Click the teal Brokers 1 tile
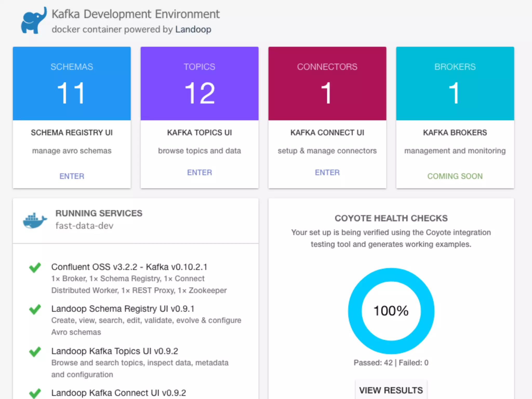The image size is (532, 399). [x=455, y=84]
